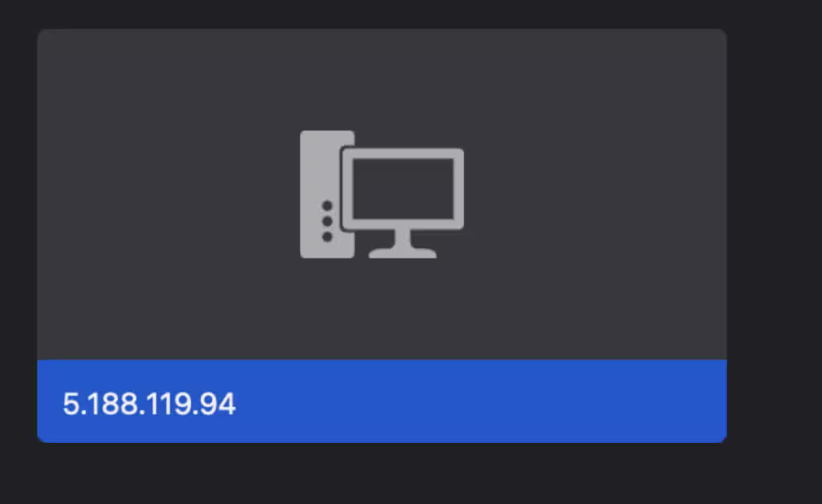The width and height of the screenshot is (822, 504).
Task: Select the 5.188.119.94 connection thumbnail
Action: point(382,235)
